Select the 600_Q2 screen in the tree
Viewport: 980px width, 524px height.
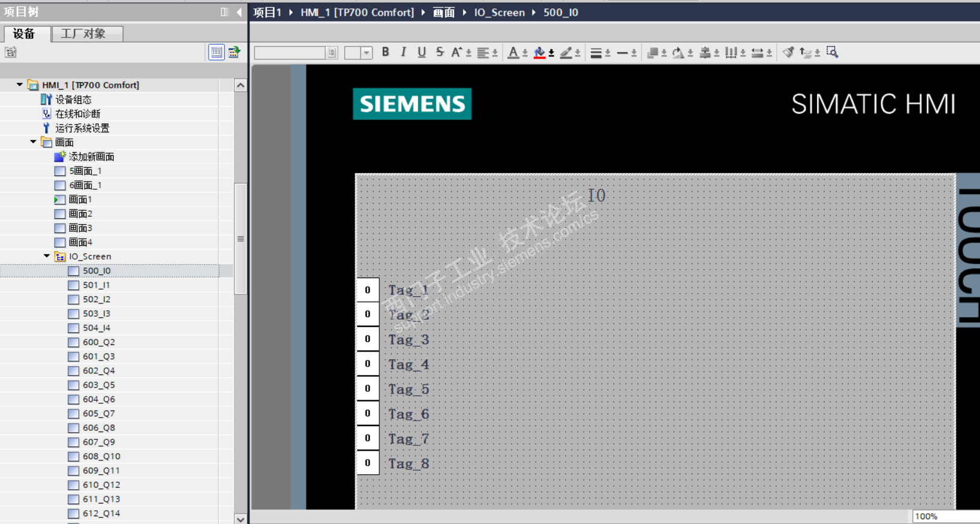pyautogui.click(x=99, y=342)
